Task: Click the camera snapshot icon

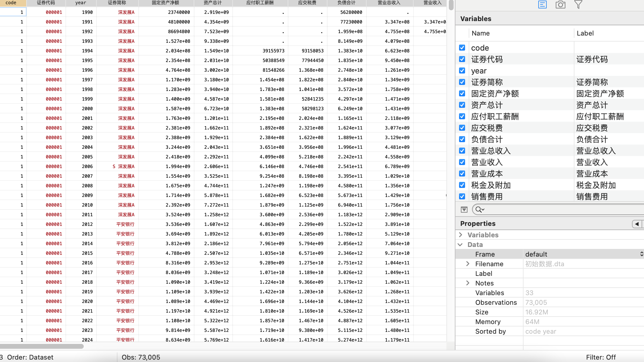Action: (x=560, y=5)
